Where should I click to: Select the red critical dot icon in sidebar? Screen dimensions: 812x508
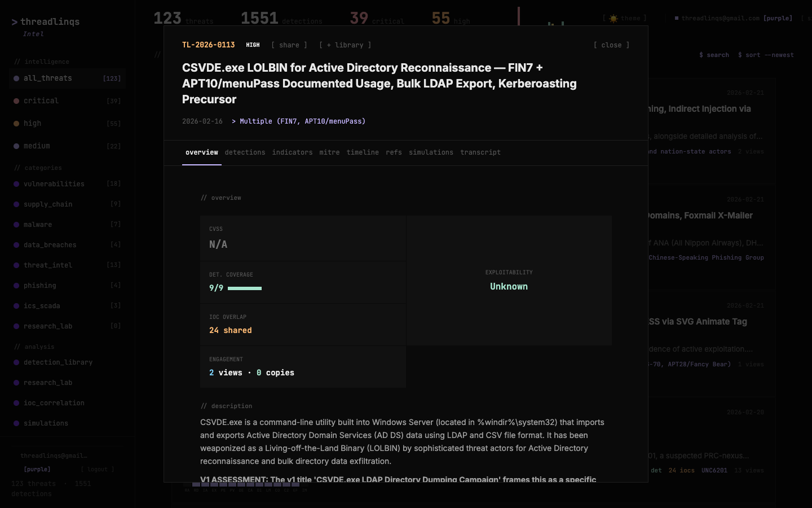[x=16, y=100]
